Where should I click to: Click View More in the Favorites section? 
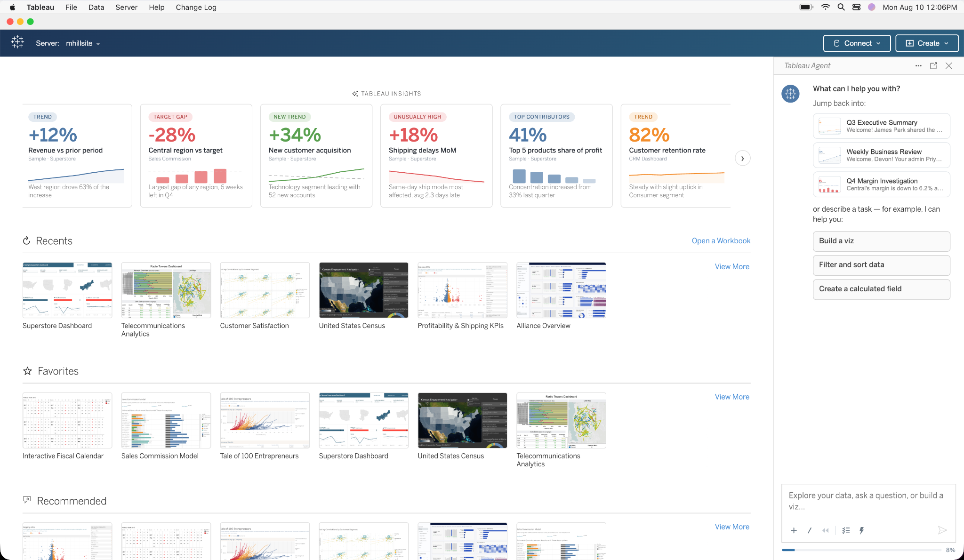click(732, 397)
